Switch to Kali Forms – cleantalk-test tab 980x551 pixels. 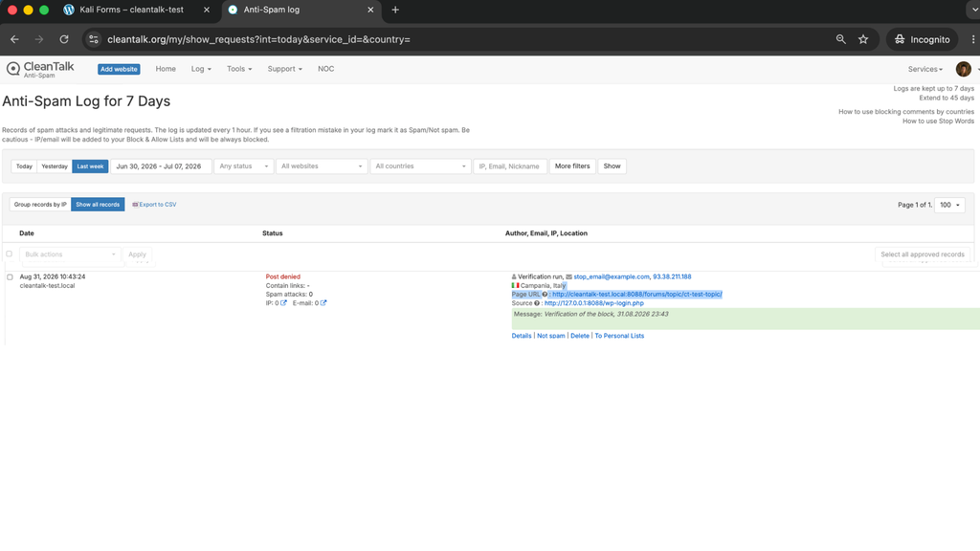click(131, 10)
